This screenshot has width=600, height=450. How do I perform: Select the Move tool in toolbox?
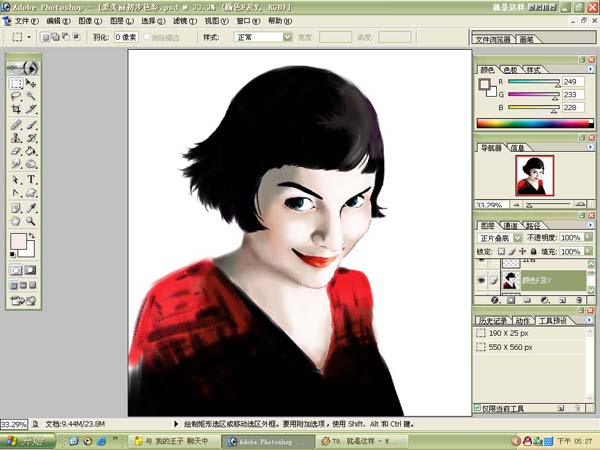click(31, 83)
